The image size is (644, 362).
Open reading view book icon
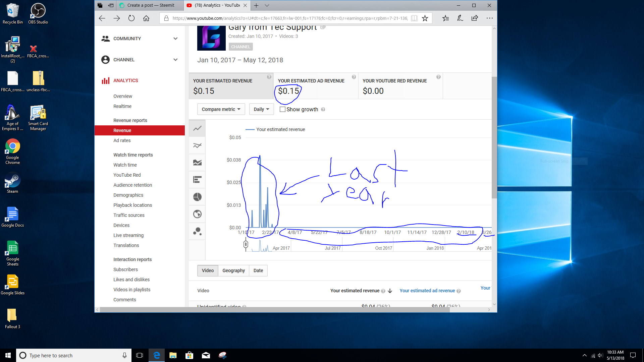pos(414,18)
